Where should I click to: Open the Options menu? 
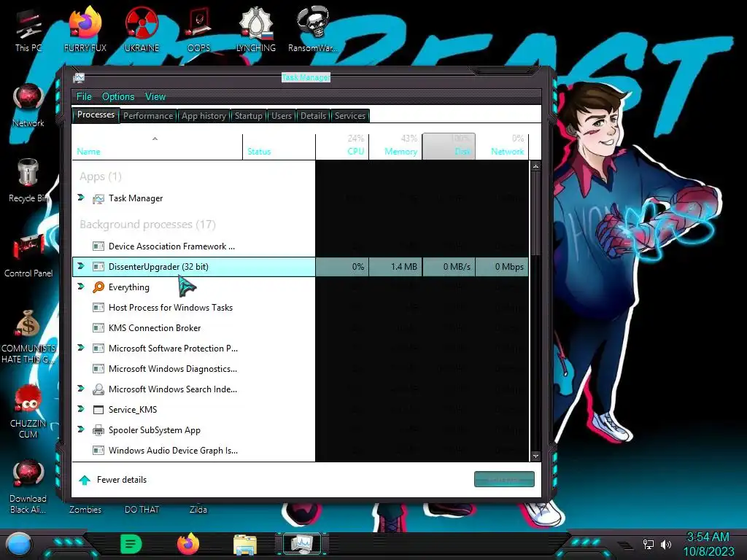point(118,97)
